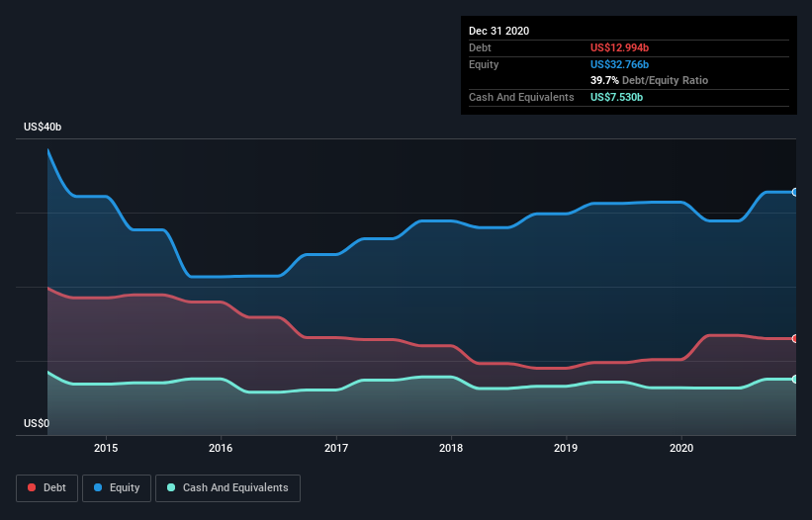Click the teal Cash And Equivalents legend dot

pos(171,487)
